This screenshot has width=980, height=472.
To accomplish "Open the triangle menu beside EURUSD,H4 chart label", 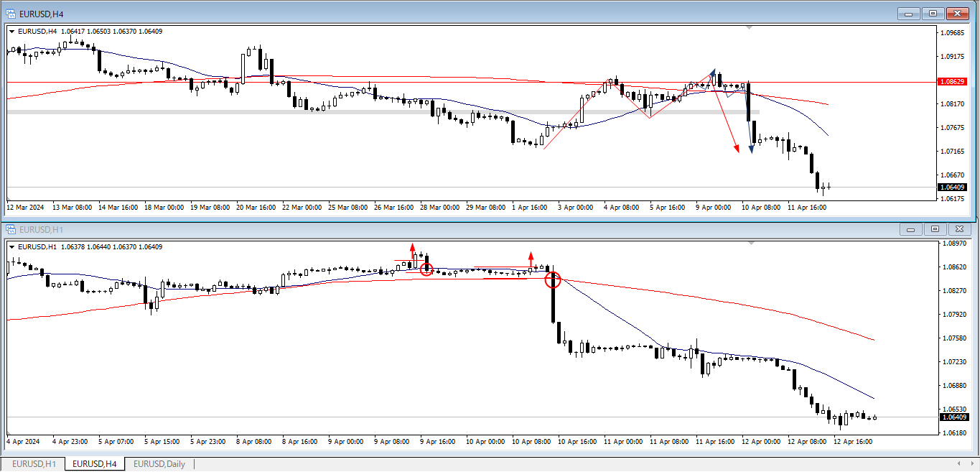I will 11,31.
